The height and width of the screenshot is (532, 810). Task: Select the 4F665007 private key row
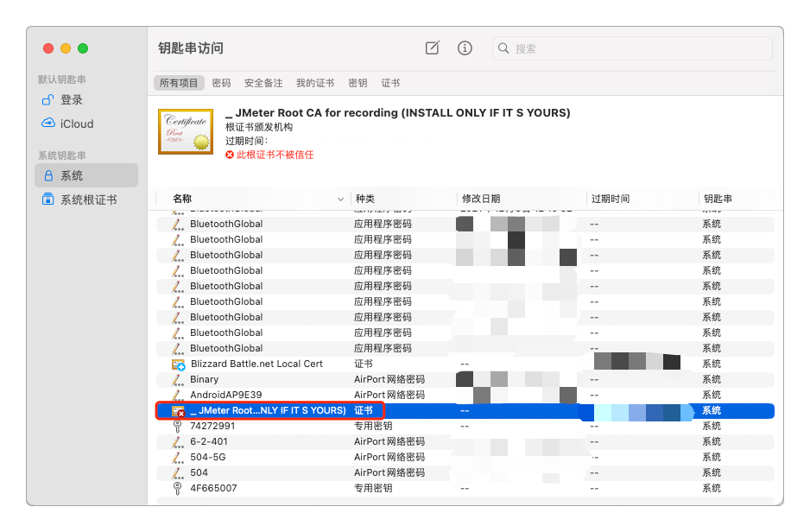pyautogui.click(x=465, y=488)
